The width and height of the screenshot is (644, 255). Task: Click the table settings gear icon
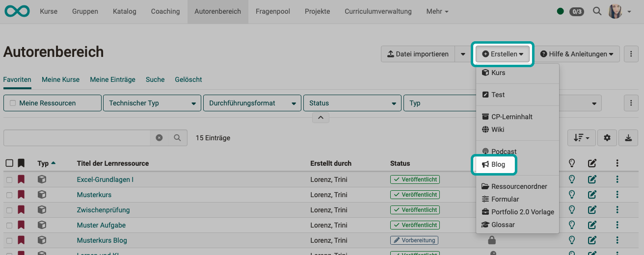[607, 138]
